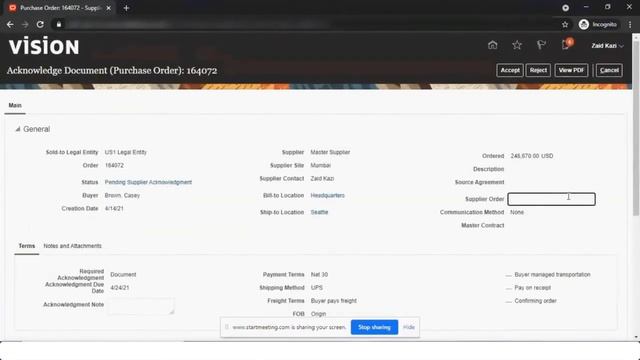640x360 pixels.
Task: Click the Vision logo
Action: [x=44, y=46]
